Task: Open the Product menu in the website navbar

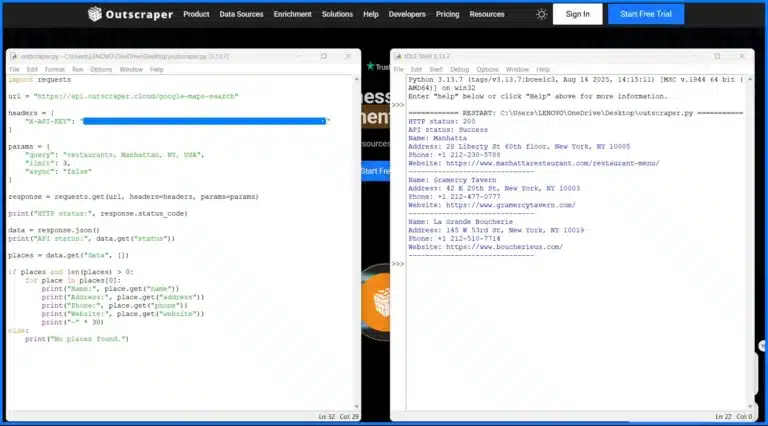Action: pyautogui.click(x=196, y=14)
